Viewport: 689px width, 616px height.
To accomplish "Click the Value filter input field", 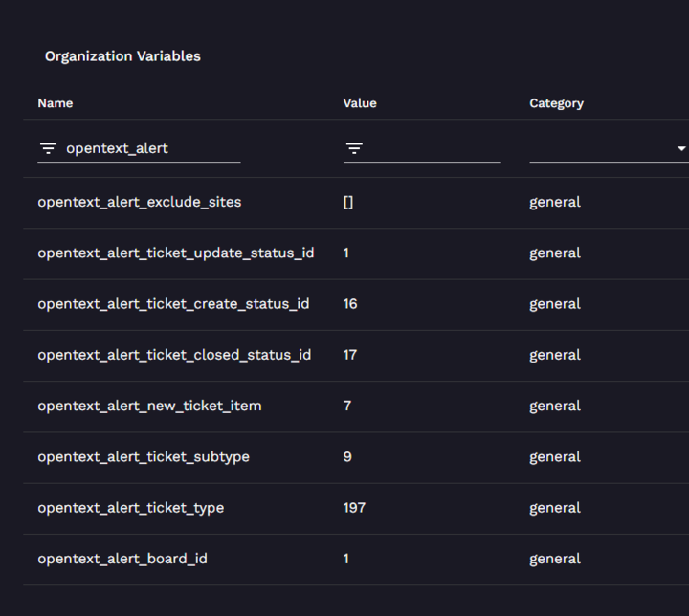I will [433, 149].
